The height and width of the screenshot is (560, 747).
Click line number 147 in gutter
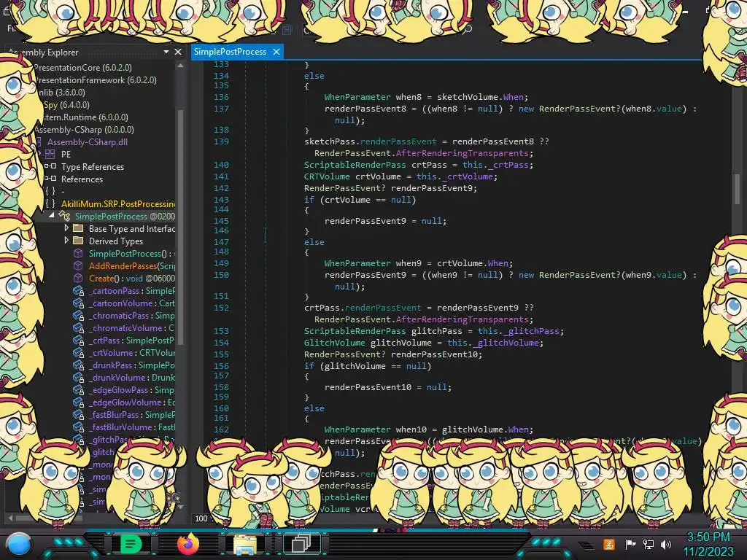pos(221,242)
